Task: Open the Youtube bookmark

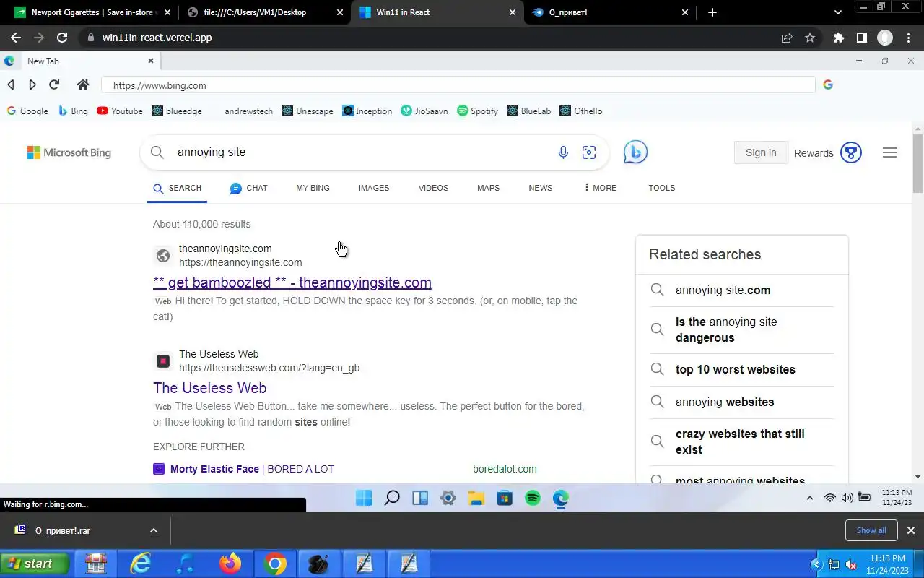Action: click(x=120, y=111)
